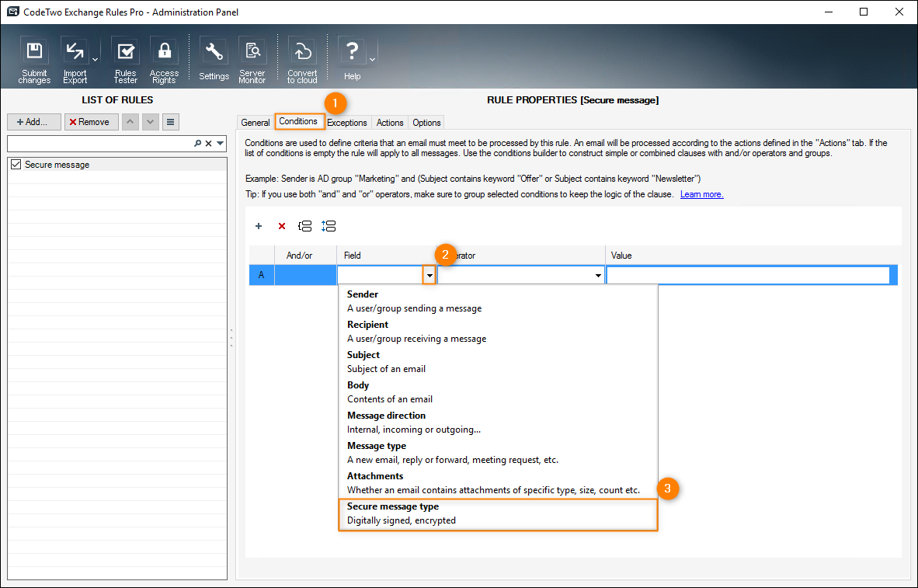Switch to the General tab

pos(256,123)
